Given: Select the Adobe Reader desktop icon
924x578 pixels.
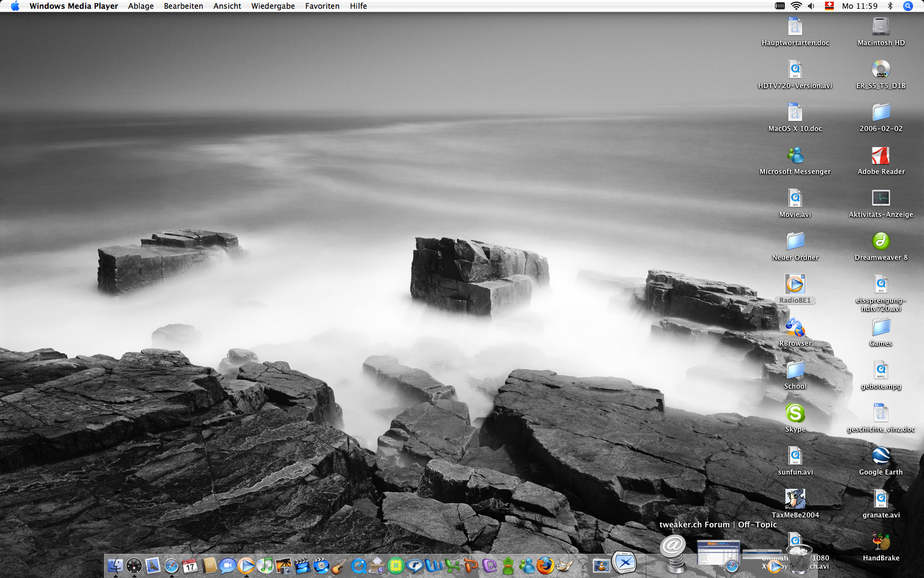Looking at the screenshot, I should click(x=881, y=156).
